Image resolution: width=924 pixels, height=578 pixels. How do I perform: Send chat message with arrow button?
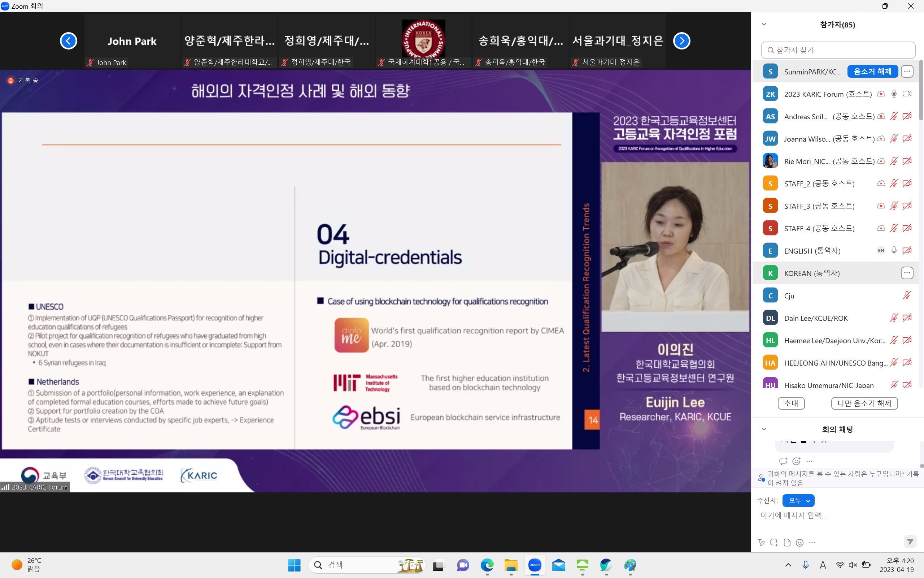(x=910, y=541)
